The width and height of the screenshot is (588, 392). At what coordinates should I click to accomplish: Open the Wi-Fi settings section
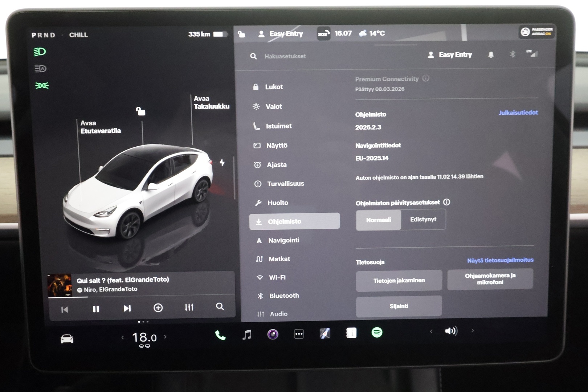[x=277, y=277]
